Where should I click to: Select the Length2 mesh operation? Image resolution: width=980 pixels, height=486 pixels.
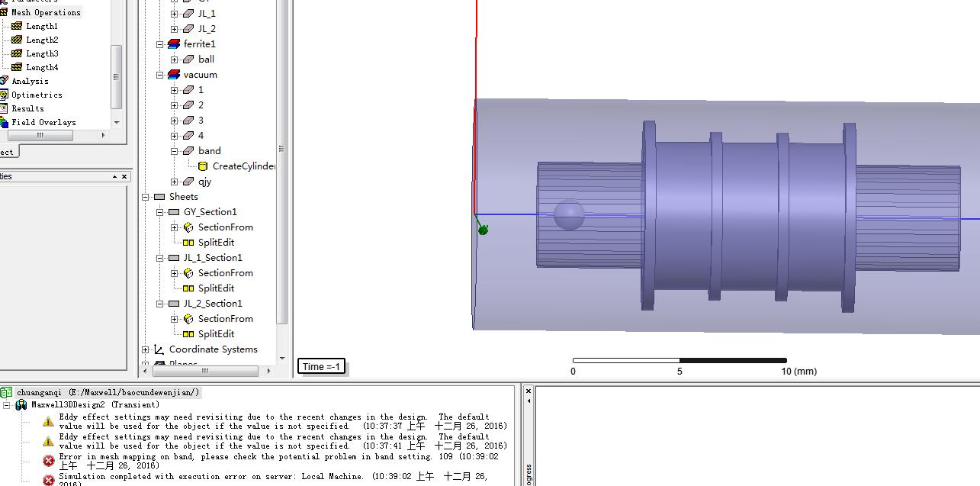click(42, 40)
